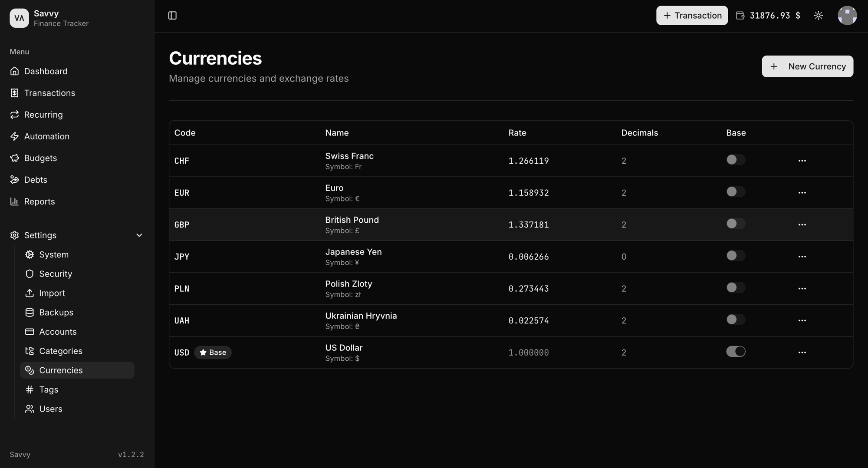The image size is (868, 468).
Task: Click the Transactions receipt icon
Action: tap(15, 93)
